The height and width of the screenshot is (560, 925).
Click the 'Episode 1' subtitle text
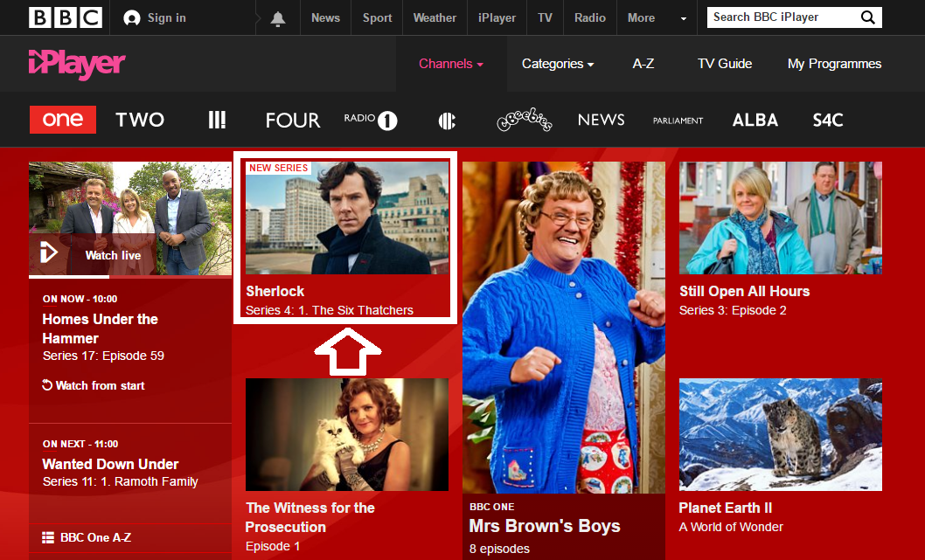(273, 546)
